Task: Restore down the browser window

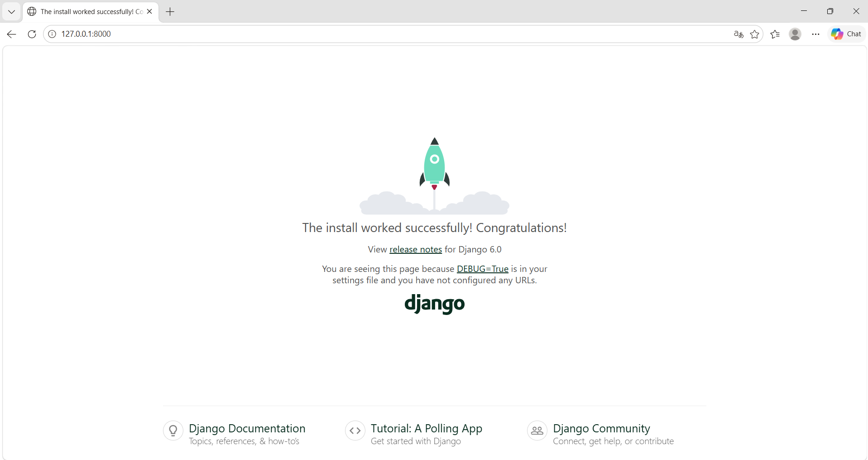Action: [830, 11]
